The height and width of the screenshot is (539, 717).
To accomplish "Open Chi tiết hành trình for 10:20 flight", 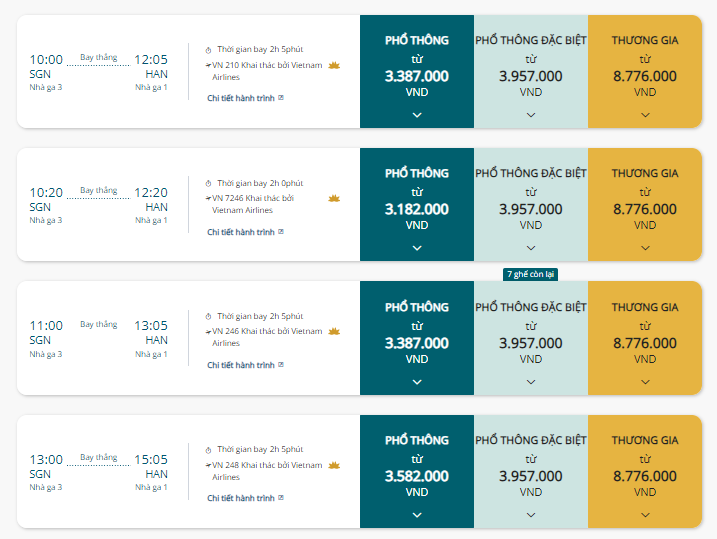I will pyautogui.click(x=246, y=232).
